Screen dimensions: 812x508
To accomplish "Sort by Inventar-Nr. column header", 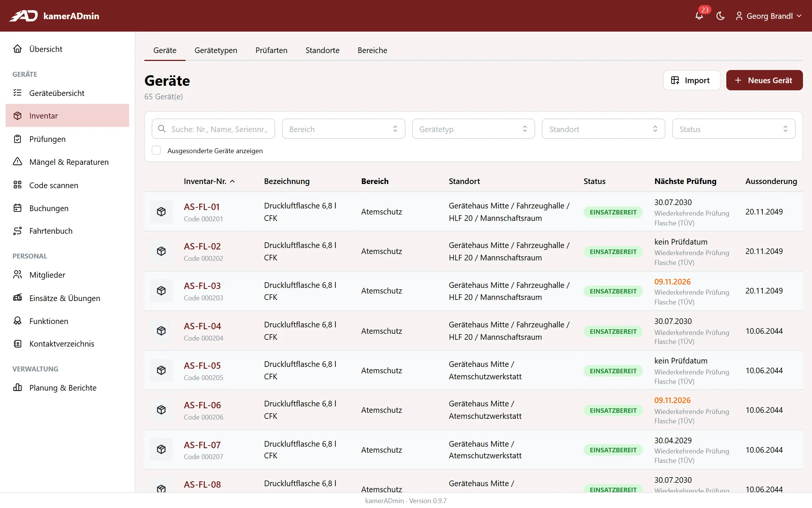I will tap(209, 181).
